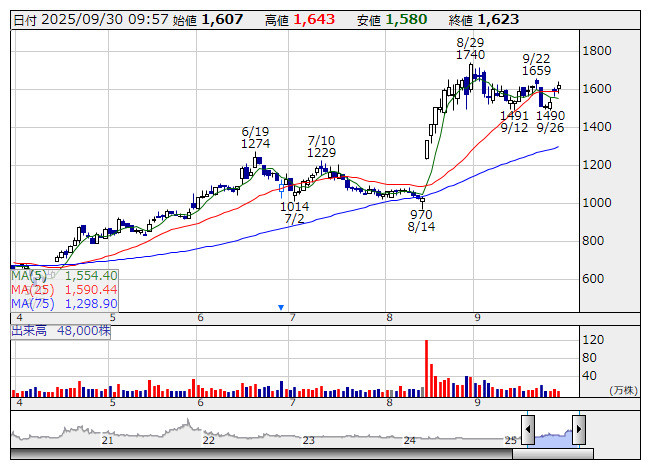Click the MA(5) 1,554.40 legend entry
This screenshot has width=653, height=470.
(x=64, y=276)
